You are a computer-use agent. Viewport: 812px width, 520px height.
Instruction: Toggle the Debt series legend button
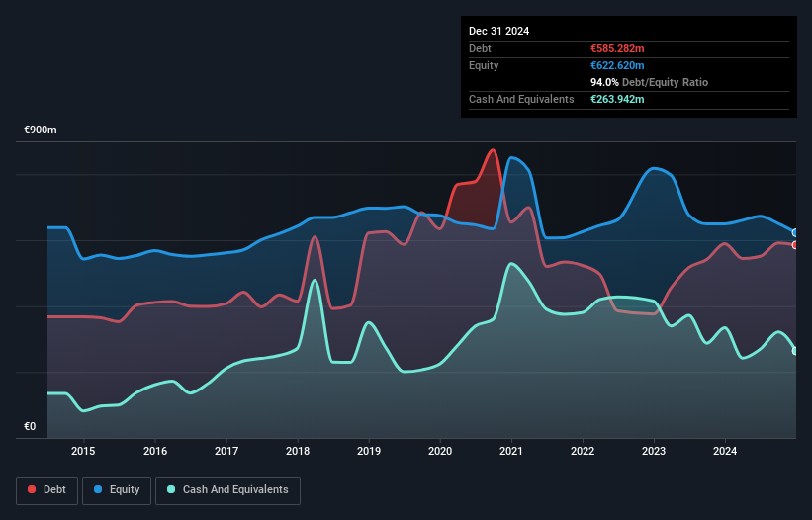tap(47, 490)
